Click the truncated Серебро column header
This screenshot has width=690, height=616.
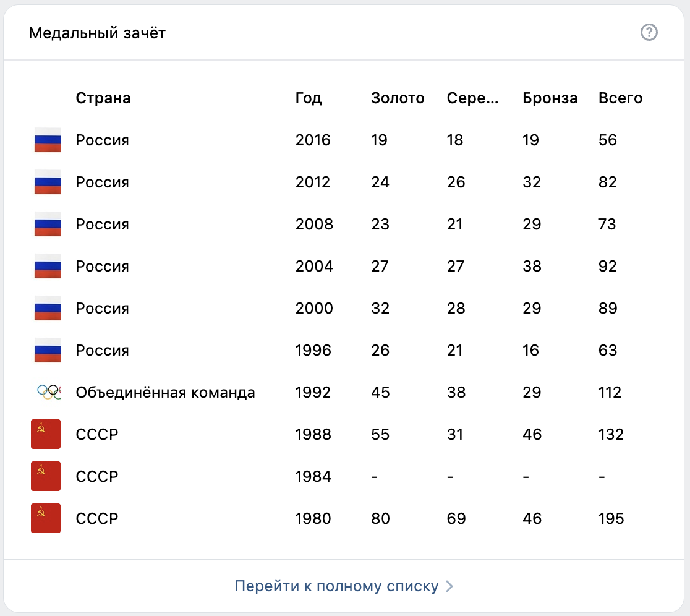(x=472, y=98)
